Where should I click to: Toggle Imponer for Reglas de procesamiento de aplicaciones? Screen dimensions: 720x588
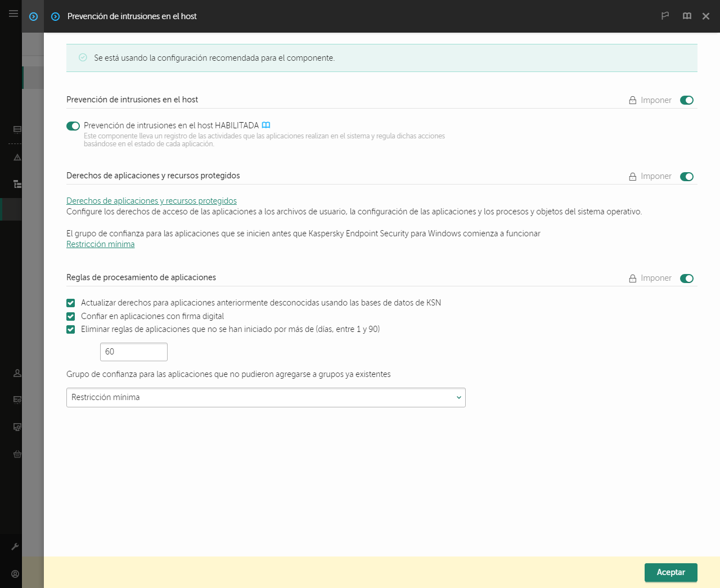pos(687,278)
